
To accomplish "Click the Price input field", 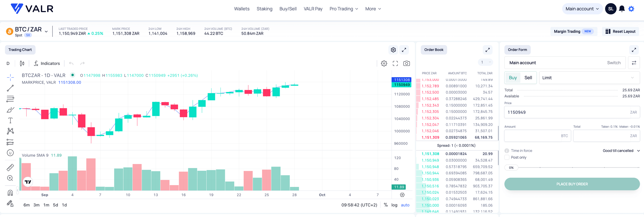I will [572, 112].
